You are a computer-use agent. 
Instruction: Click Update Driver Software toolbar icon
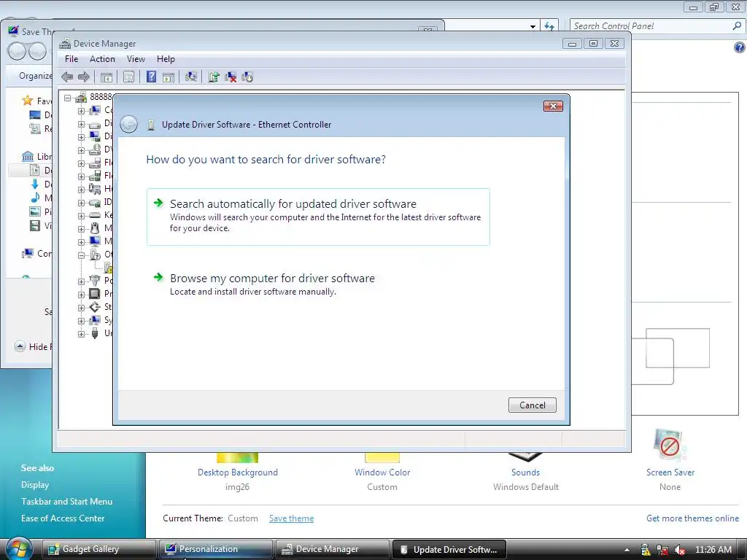[x=214, y=77]
